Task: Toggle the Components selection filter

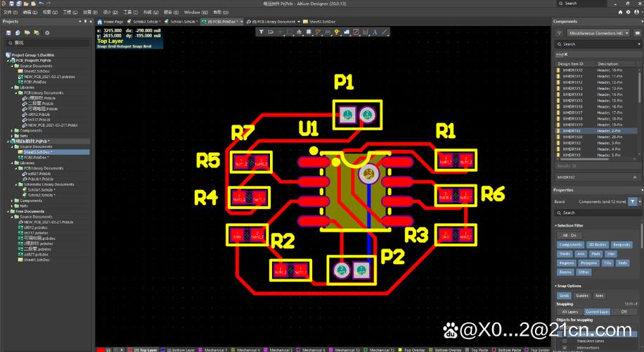Action: pyautogui.click(x=570, y=244)
